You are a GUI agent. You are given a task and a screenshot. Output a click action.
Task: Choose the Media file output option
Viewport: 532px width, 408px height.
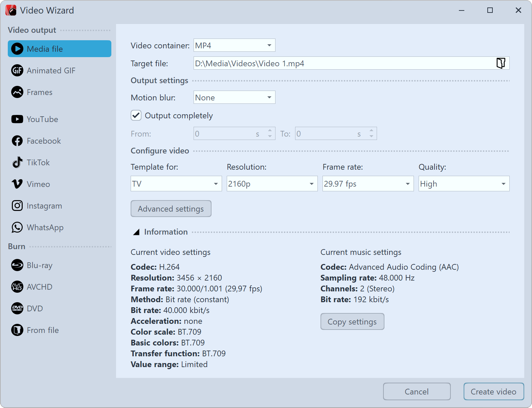point(60,49)
